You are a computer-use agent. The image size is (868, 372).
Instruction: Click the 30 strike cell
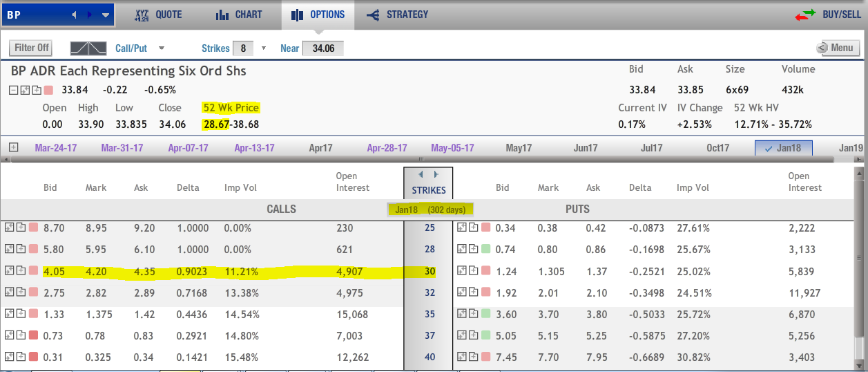[x=430, y=271]
